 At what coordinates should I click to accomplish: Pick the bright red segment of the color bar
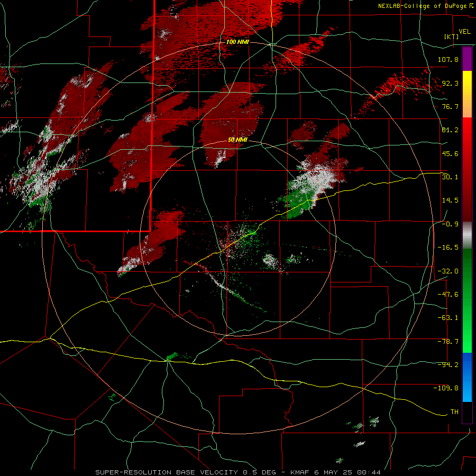[467, 130]
